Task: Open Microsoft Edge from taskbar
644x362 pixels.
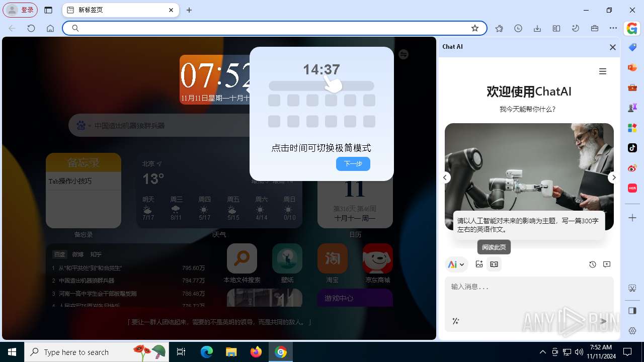Action: (x=207, y=352)
